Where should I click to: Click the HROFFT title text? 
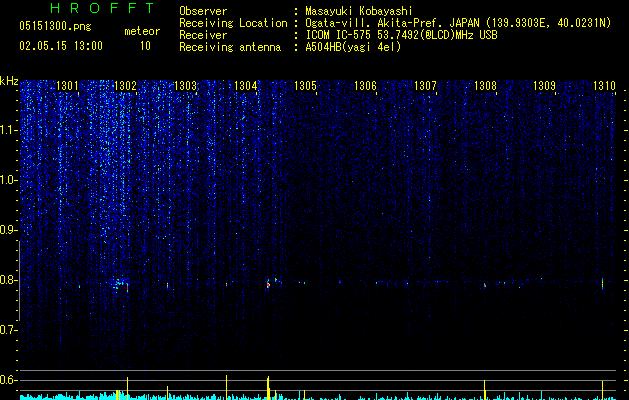pos(102,8)
